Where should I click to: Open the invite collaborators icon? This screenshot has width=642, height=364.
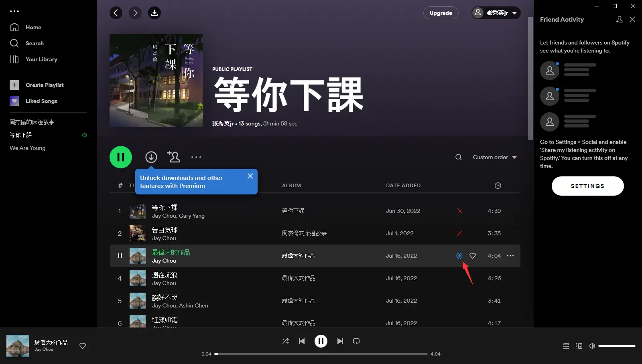[174, 157]
